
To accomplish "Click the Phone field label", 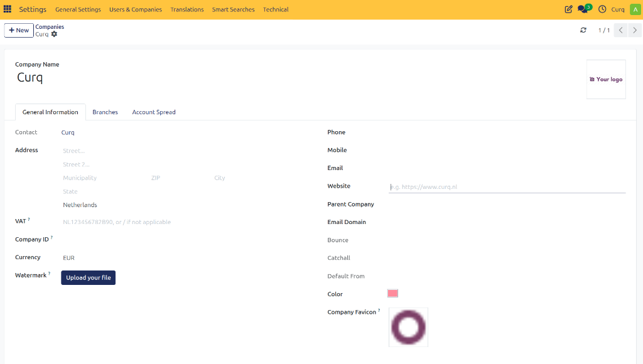I will pyautogui.click(x=337, y=132).
